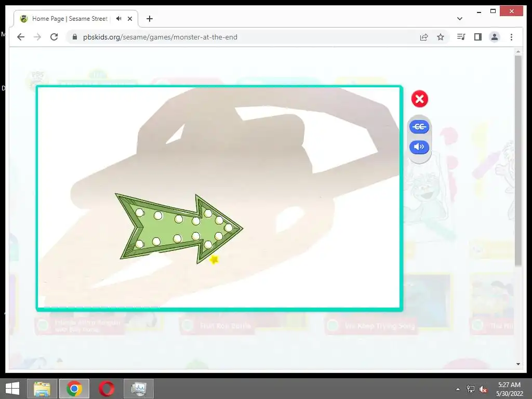Mute the game sound button
The width and height of the screenshot is (532, 399).
tap(419, 147)
